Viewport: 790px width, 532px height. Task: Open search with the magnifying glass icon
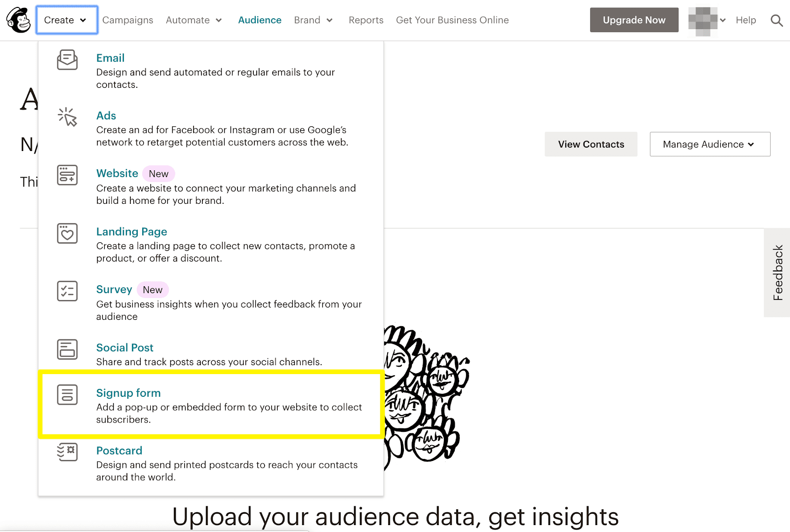click(x=777, y=20)
